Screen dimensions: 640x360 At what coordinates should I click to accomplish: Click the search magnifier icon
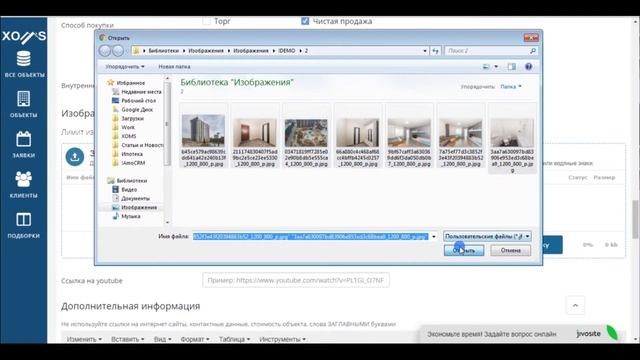click(533, 51)
